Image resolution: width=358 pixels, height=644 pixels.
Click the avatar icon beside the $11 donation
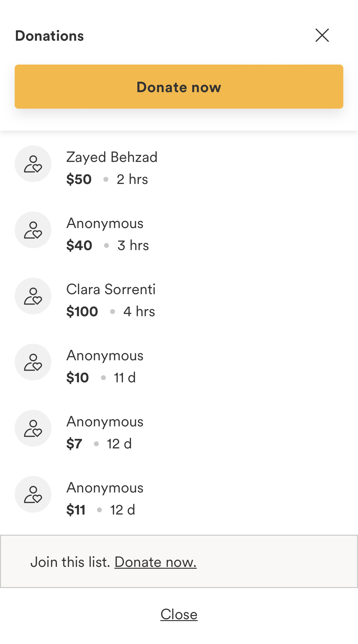coord(33,494)
